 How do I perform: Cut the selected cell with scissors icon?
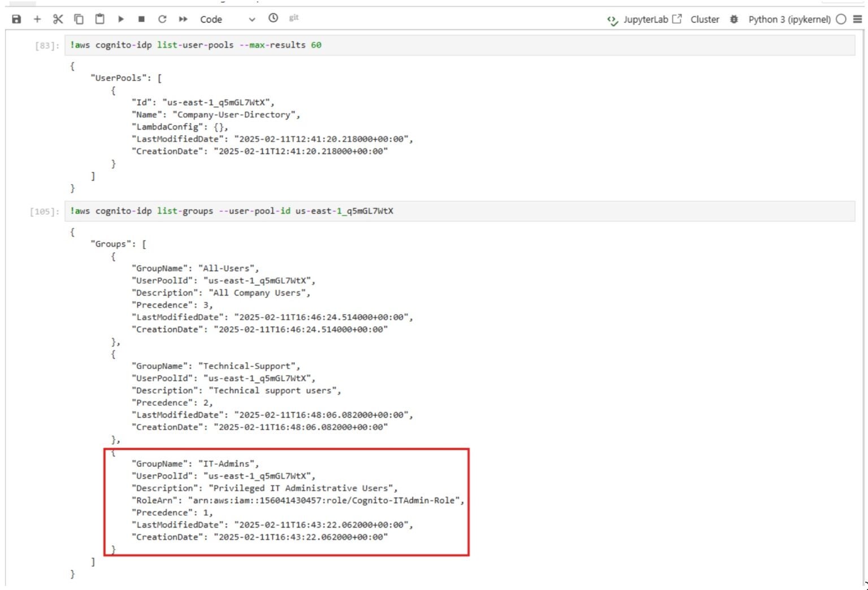58,19
